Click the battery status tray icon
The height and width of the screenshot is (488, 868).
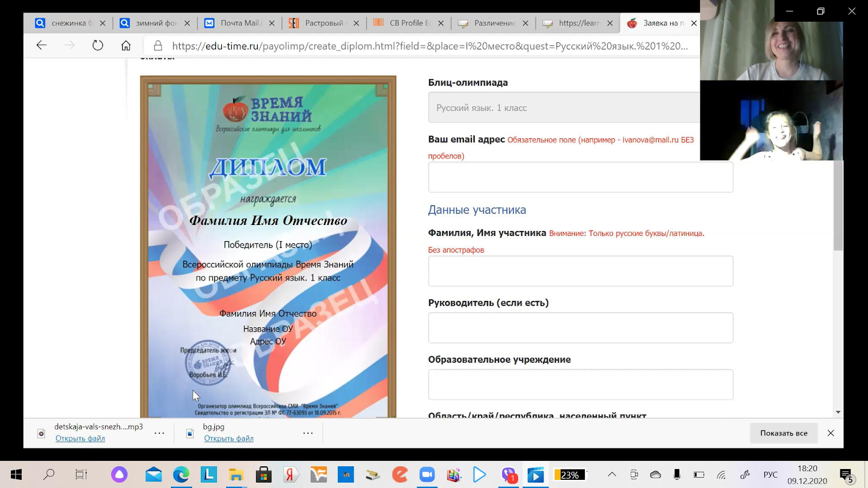699,474
